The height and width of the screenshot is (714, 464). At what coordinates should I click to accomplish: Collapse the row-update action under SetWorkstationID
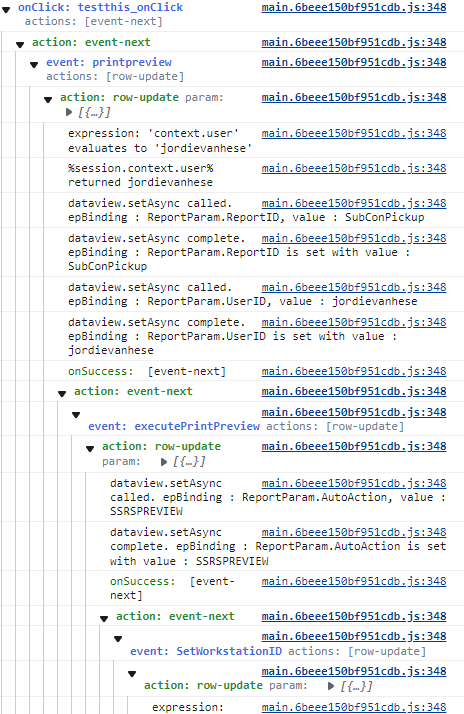coord(132,673)
